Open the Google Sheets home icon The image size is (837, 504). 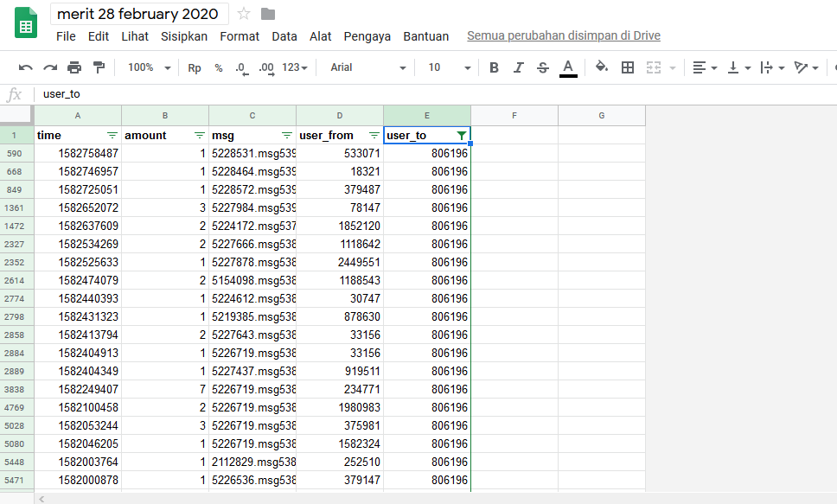pyautogui.click(x=26, y=22)
